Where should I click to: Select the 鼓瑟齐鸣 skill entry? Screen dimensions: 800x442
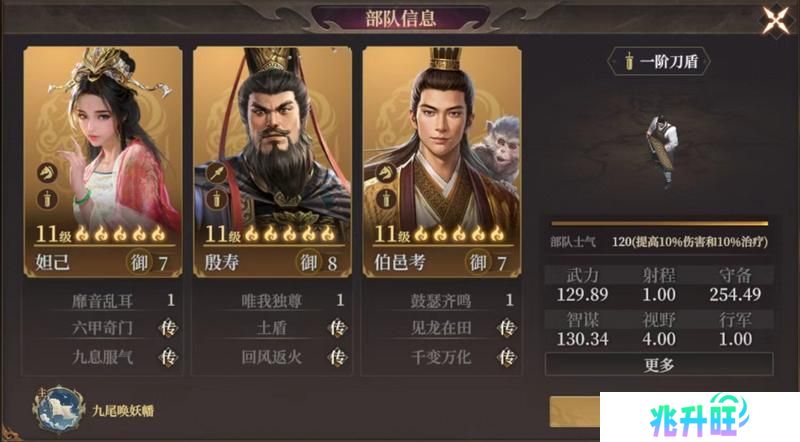point(441,301)
